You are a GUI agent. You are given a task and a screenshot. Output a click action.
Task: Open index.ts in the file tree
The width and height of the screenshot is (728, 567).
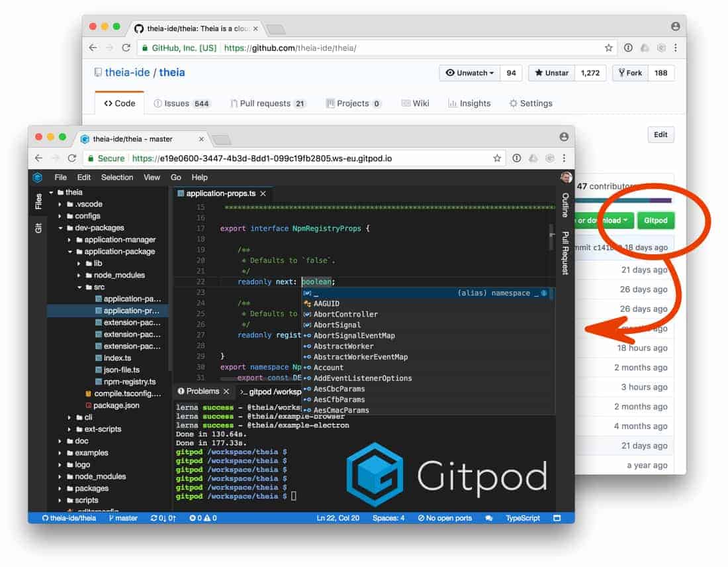click(x=117, y=358)
